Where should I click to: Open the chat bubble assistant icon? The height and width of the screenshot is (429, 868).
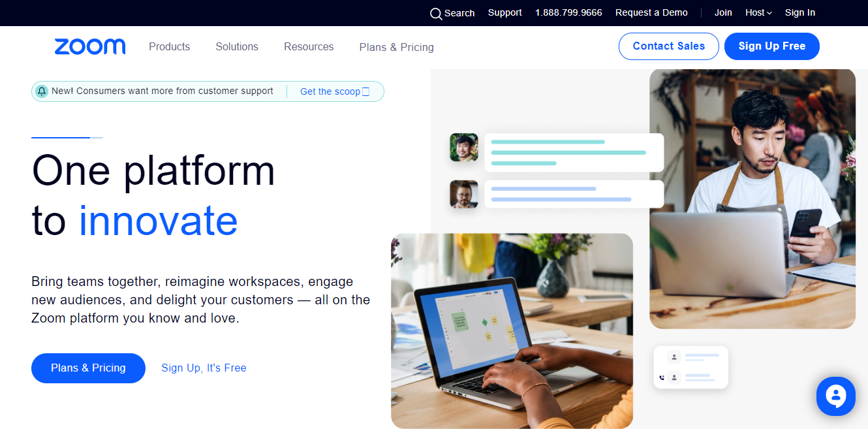(836, 396)
